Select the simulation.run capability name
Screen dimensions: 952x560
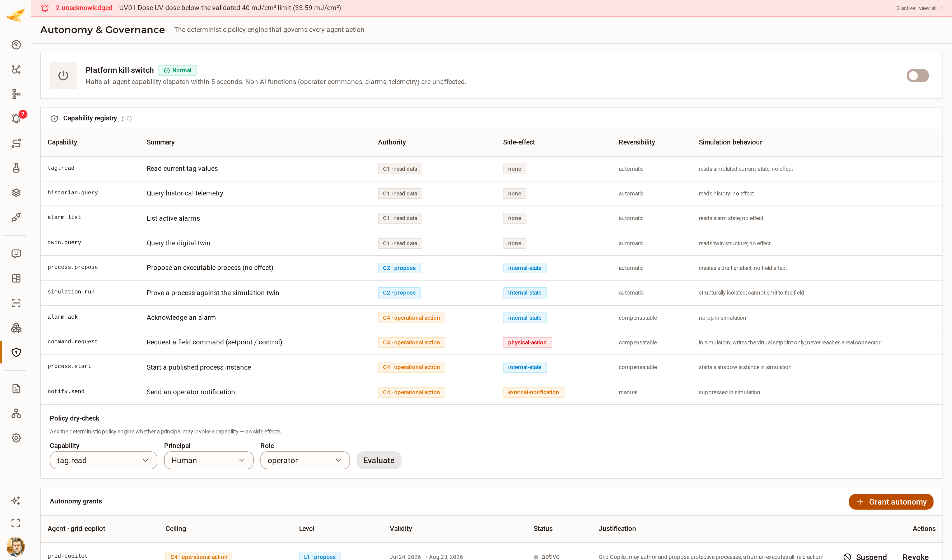coord(71,292)
